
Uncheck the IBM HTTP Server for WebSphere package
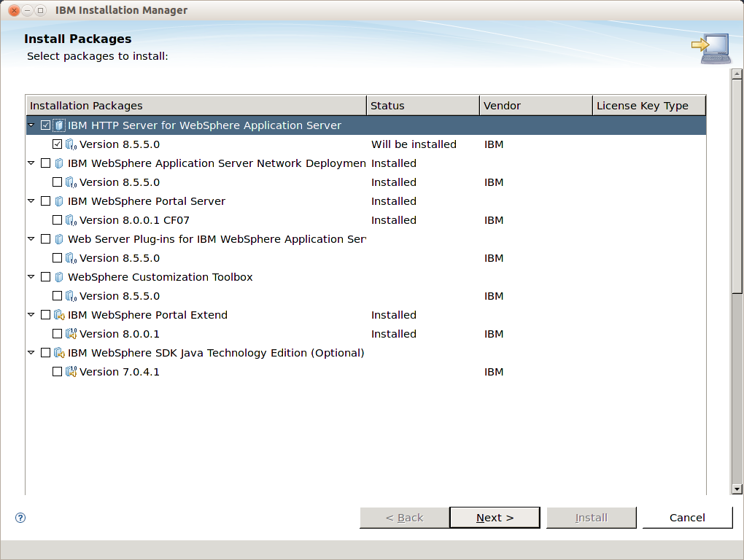45,125
